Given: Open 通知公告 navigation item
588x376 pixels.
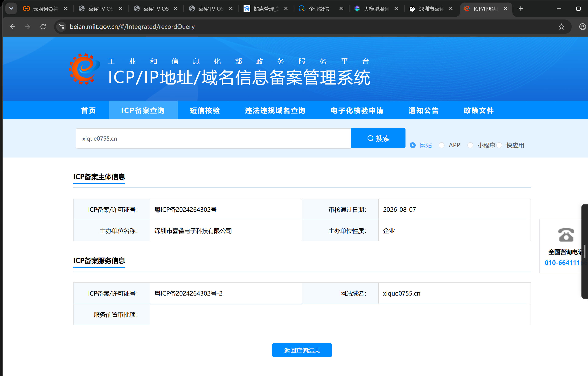Looking at the screenshot, I should [424, 110].
